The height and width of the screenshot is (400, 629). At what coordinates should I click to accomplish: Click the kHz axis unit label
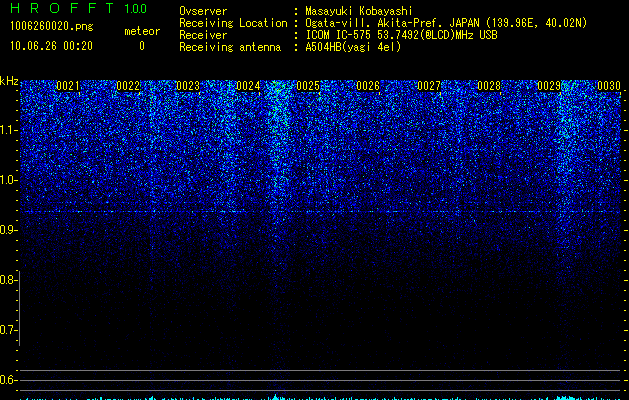point(9,81)
